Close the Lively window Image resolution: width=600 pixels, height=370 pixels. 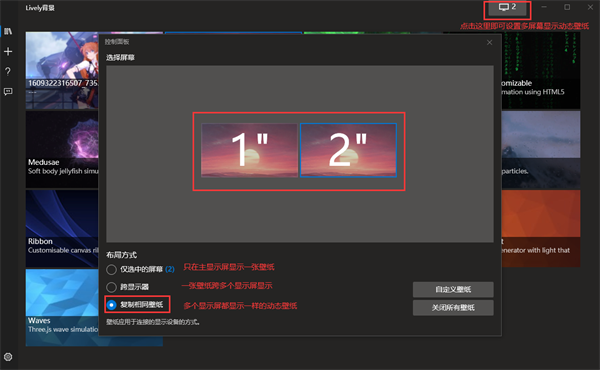[x=590, y=7]
